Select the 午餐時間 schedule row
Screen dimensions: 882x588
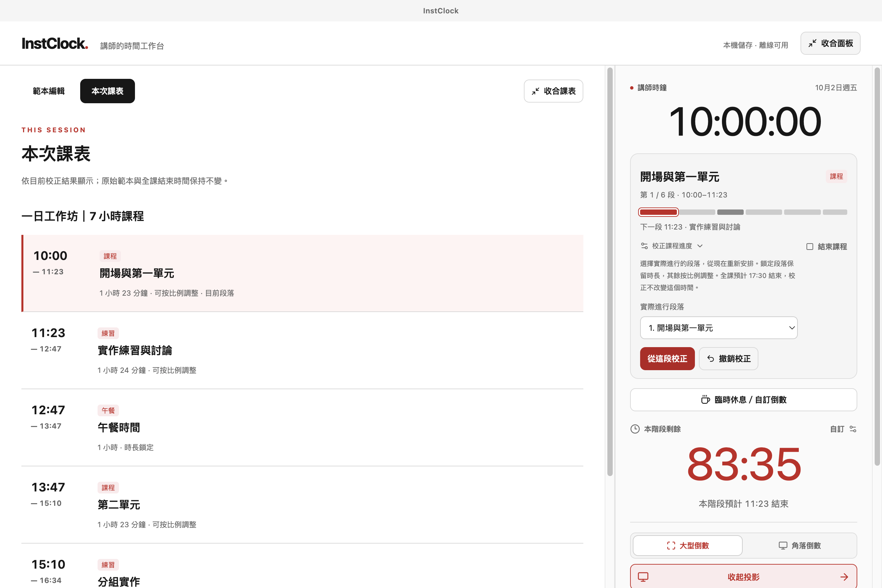[x=302, y=428]
